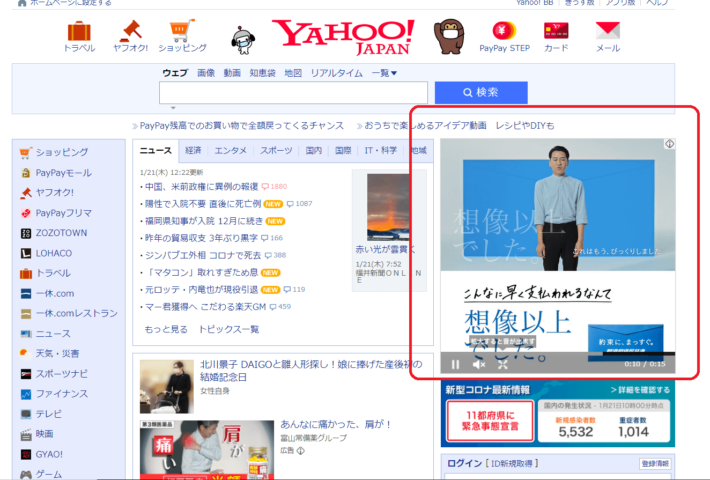Switch to the エンタメ news tab
This screenshot has width=710, height=480.
pos(230,150)
